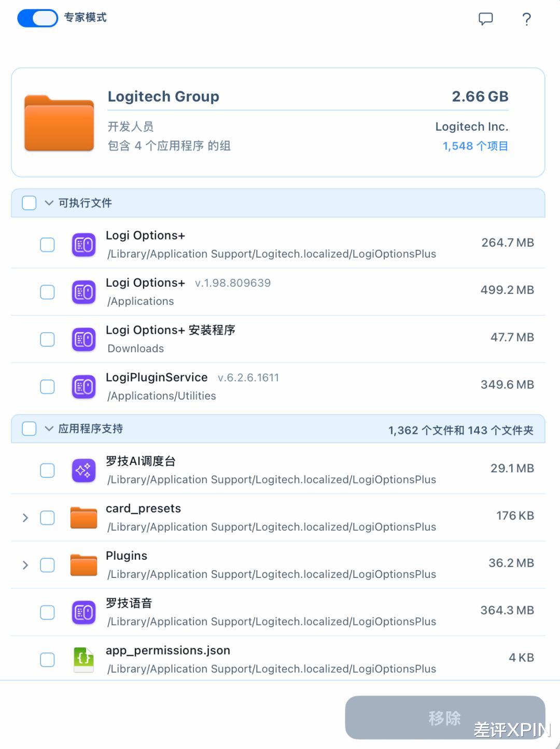Click the Plugins folder icon
This screenshot has width=560, height=749.
click(83, 565)
